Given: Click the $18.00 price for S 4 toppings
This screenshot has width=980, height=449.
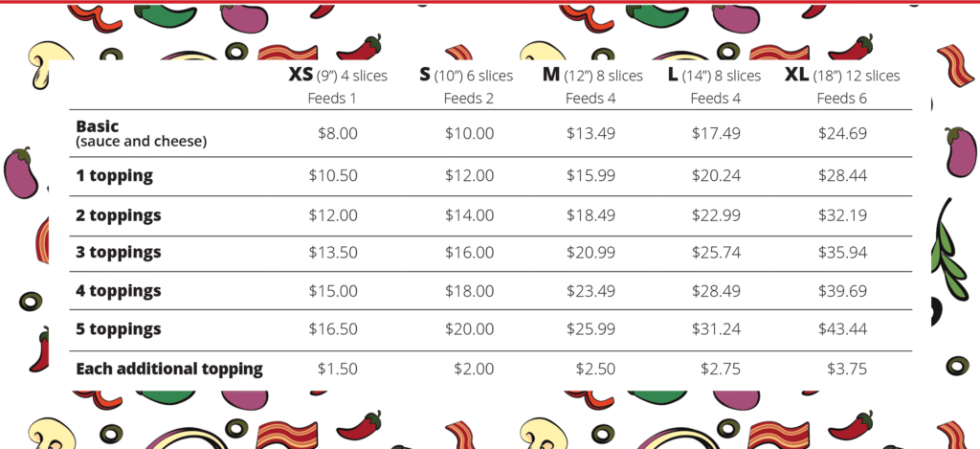Looking at the screenshot, I should 469,291.
